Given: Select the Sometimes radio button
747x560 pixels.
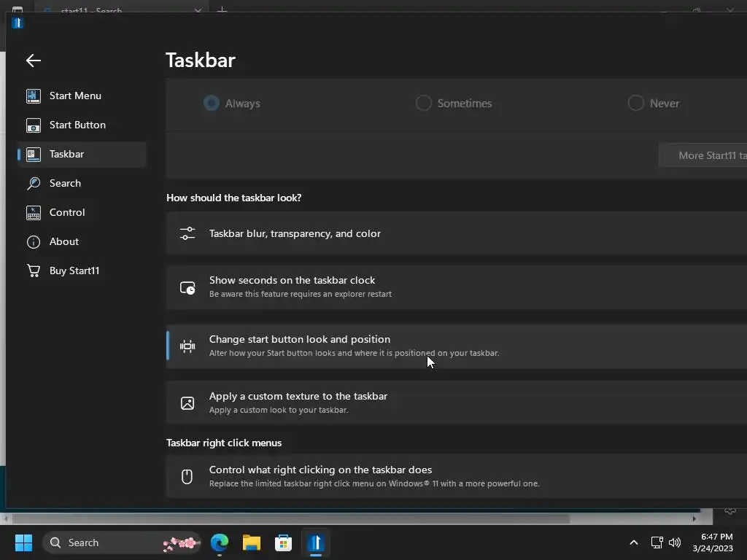Looking at the screenshot, I should click(424, 103).
